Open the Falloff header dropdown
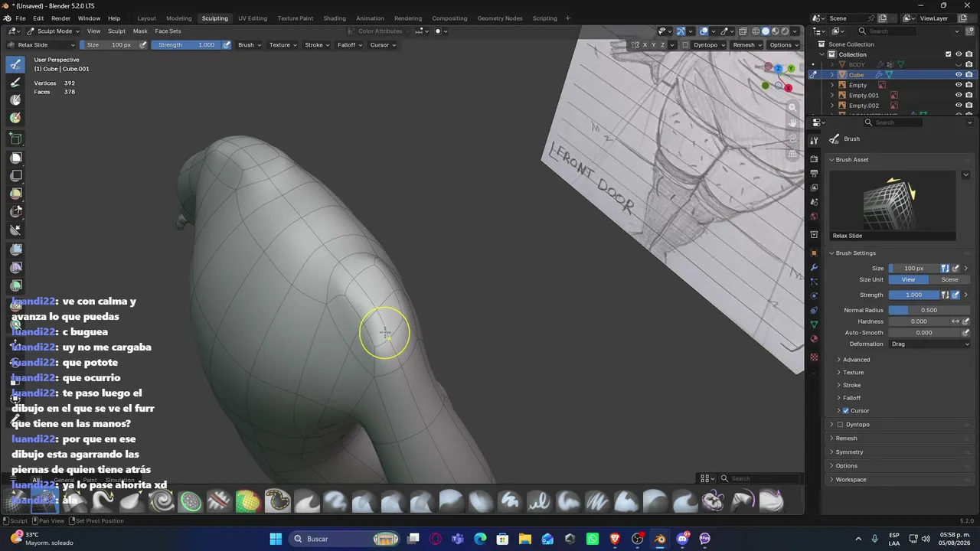980x551 pixels. (x=350, y=45)
